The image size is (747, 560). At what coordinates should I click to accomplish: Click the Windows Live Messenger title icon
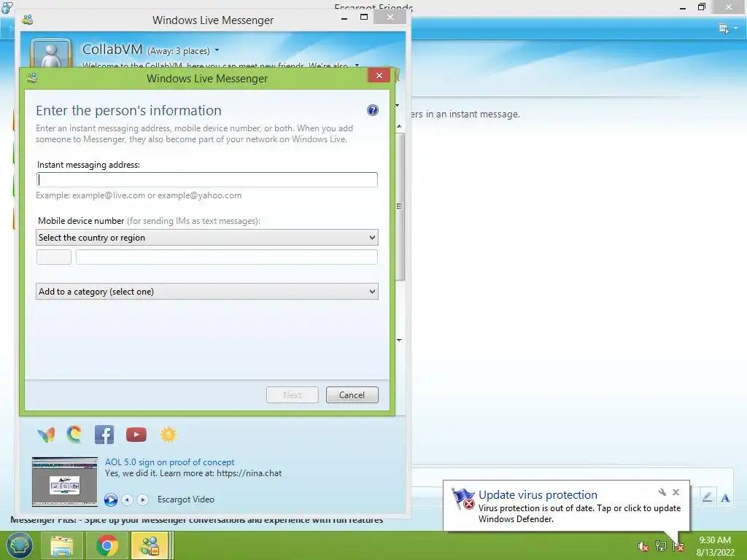pos(28,20)
